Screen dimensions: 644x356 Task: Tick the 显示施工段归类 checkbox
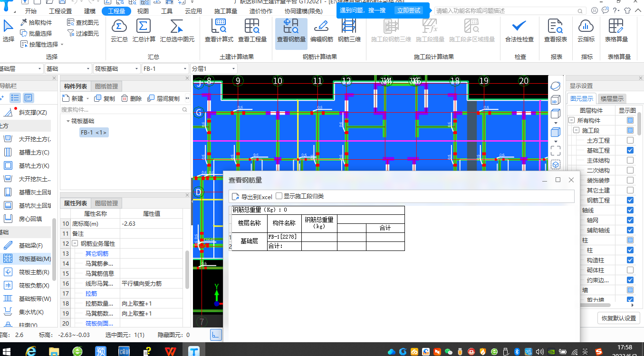[x=279, y=196]
